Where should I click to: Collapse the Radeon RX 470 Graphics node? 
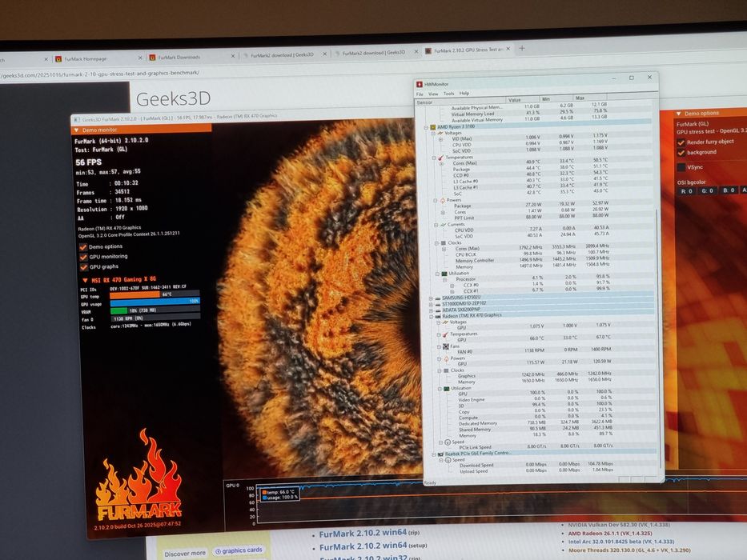431,316
